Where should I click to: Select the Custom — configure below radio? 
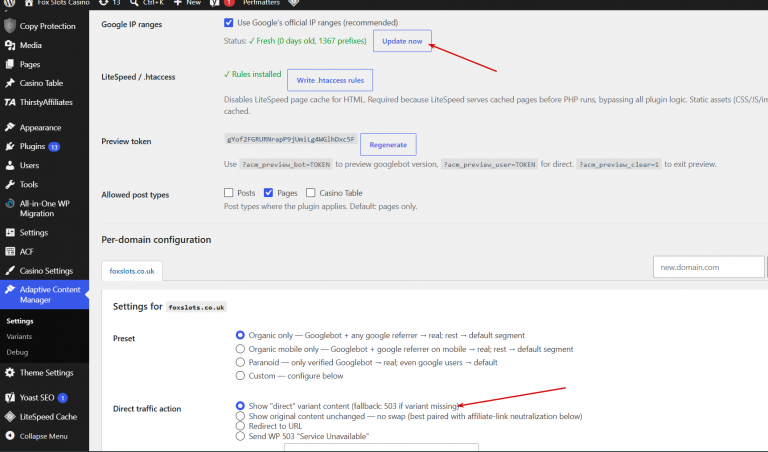pos(240,376)
